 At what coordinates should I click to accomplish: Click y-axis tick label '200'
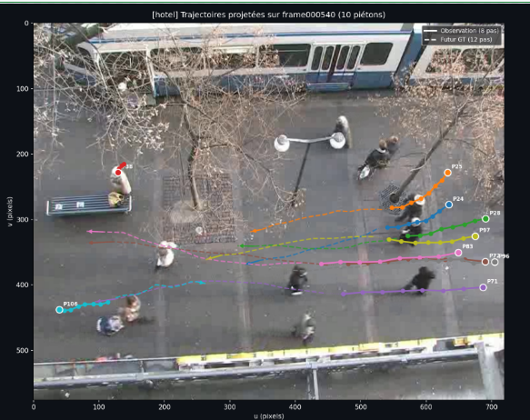point(23,154)
